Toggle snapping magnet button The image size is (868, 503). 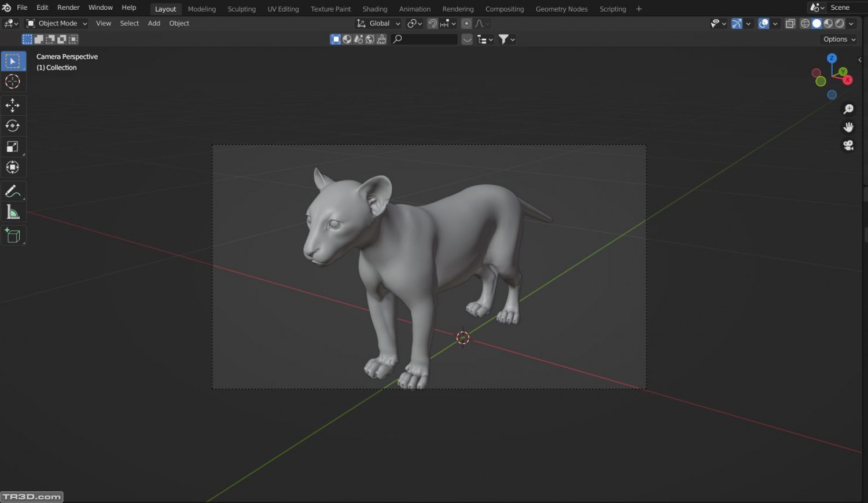click(432, 24)
